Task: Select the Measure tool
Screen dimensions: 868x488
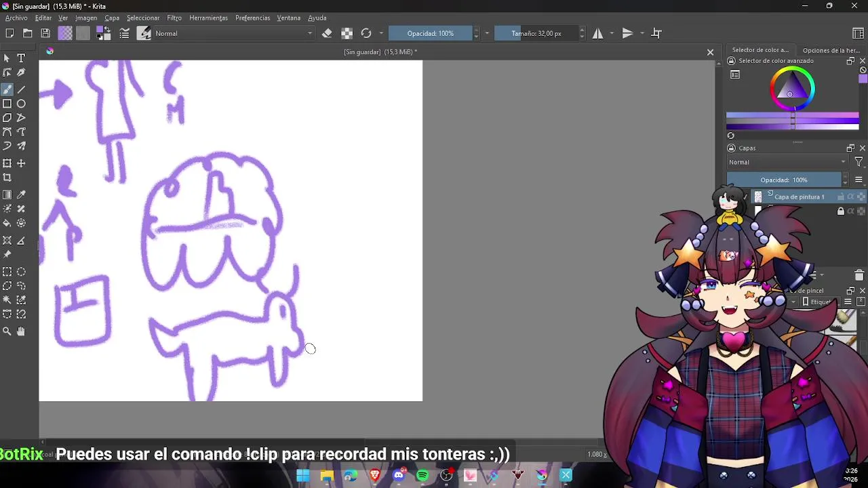Action: (x=21, y=241)
